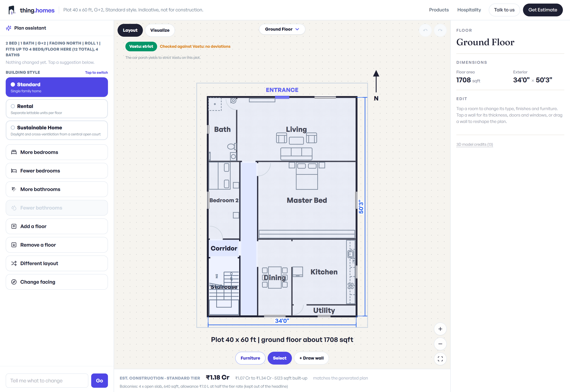This screenshot has height=392, width=570.
Task: Click the Tap to switch link
Action: coord(97,73)
